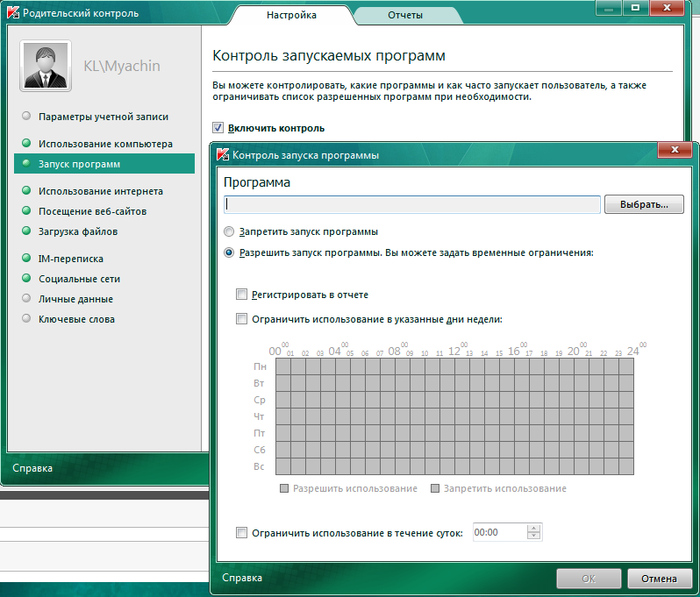Open Использование интернета section
This screenshot has height=597, width=700.
click(x=101, y=191)
